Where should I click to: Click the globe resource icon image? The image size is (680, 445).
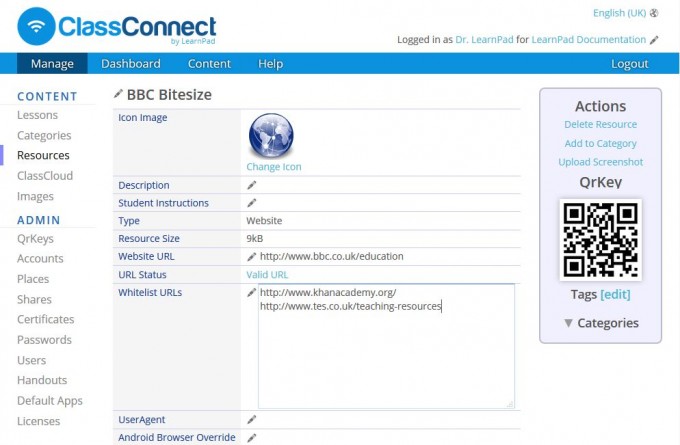point(271,136)
